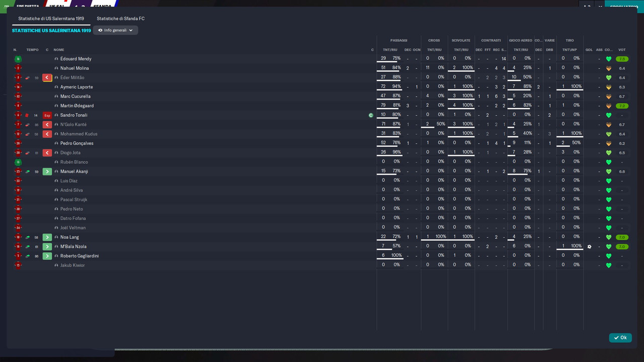This screenshot has width=644, height=362.
Task: Click the red card icon in Sandro Tonali's row
Action: (27, 115)
